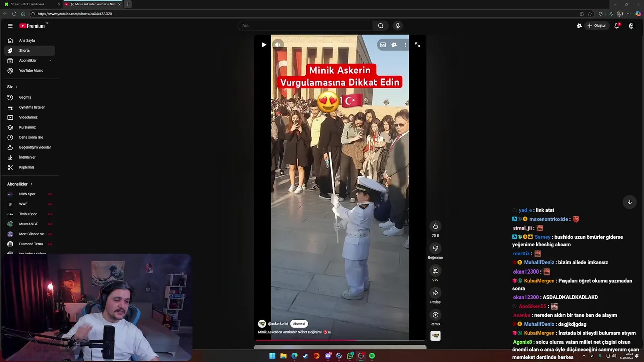Open İndirilenler downloads page
Viewport: 644px width, 362px height.
click(29, 157)
